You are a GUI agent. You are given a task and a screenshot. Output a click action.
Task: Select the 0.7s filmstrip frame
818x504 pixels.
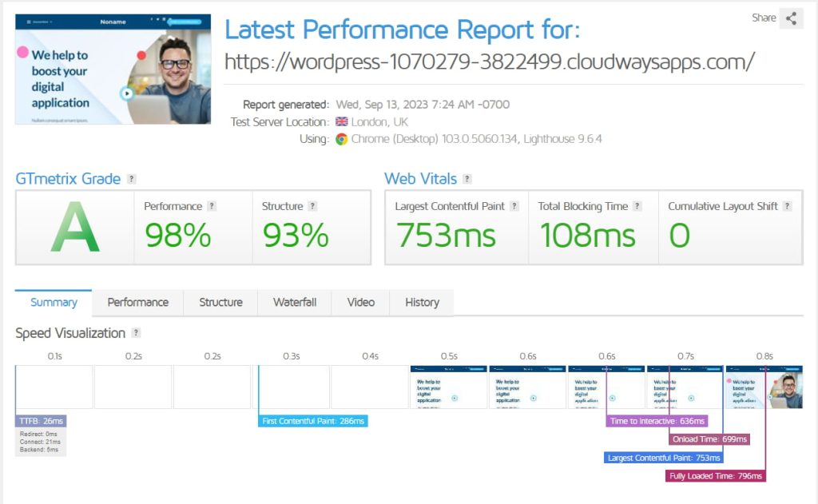click(x=685, y=387)
